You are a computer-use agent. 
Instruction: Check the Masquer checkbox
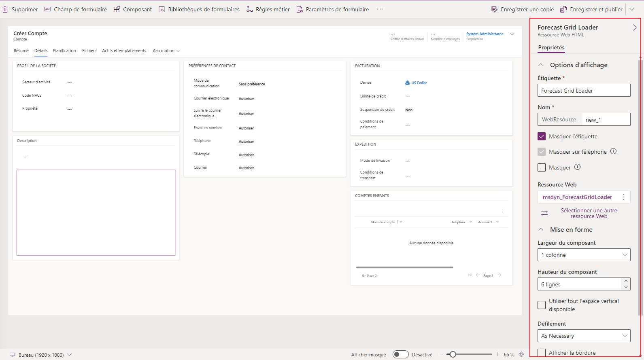(542, 167)
